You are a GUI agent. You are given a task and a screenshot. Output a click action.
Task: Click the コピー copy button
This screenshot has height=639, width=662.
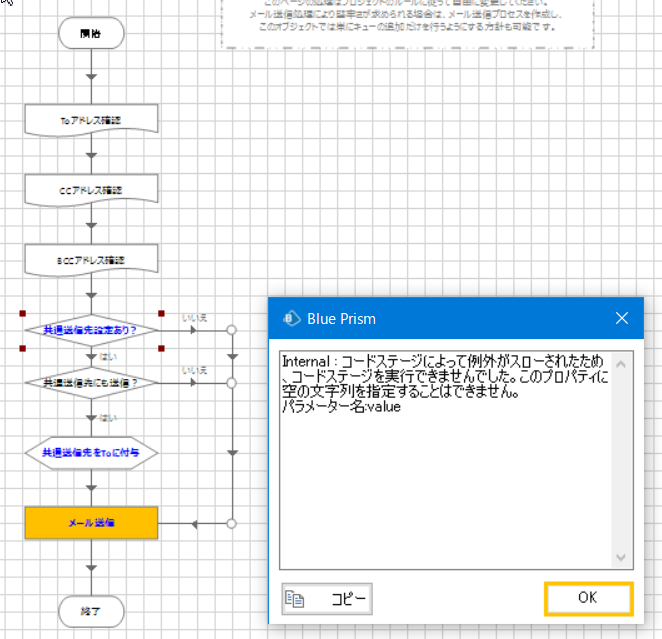[x=327, y=598]
